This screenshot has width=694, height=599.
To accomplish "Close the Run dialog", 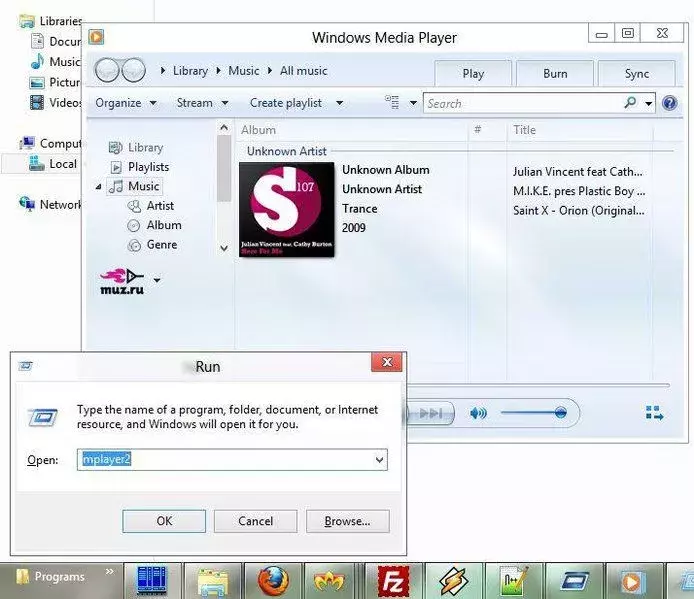I will [x=387, y=362].
